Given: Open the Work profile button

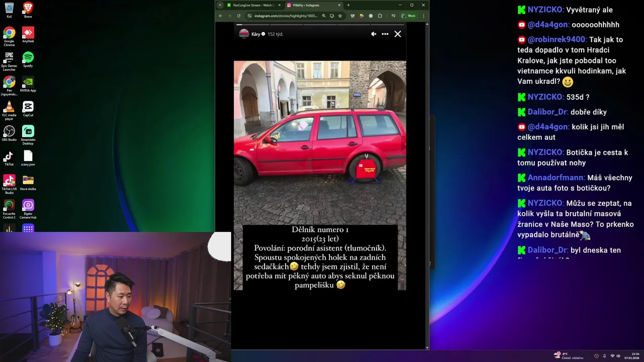Looking at the screenshot, I should pyautogui.click(x=408, y=16).
